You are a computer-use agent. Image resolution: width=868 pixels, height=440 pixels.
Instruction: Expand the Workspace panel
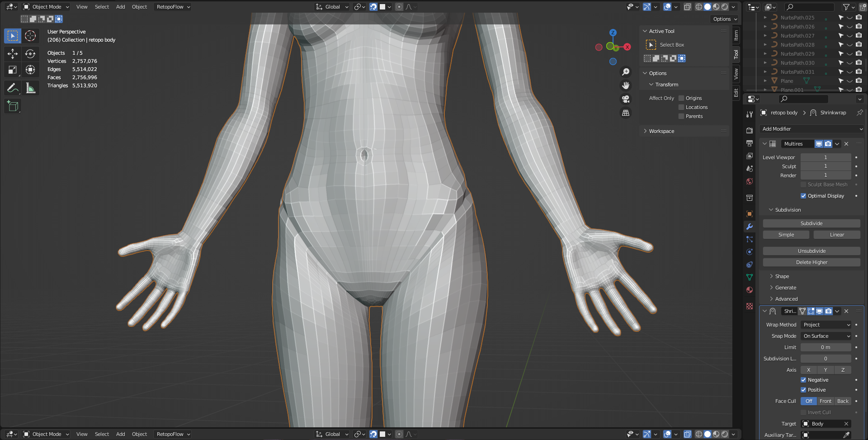661,131
